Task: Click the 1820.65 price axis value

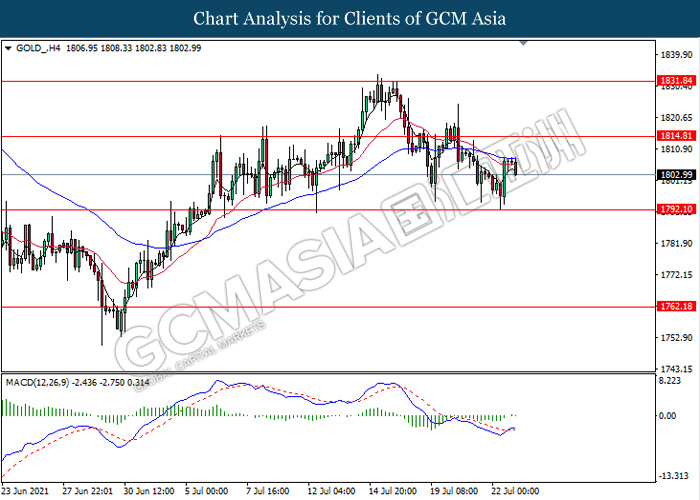Action: (x=676, y=117)
